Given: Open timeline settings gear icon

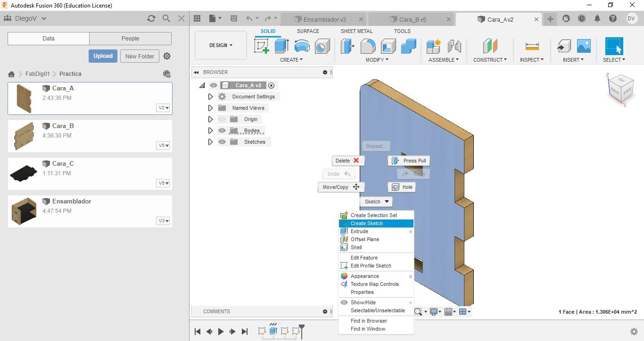Looking at the screenshot, I should point(634,332).
